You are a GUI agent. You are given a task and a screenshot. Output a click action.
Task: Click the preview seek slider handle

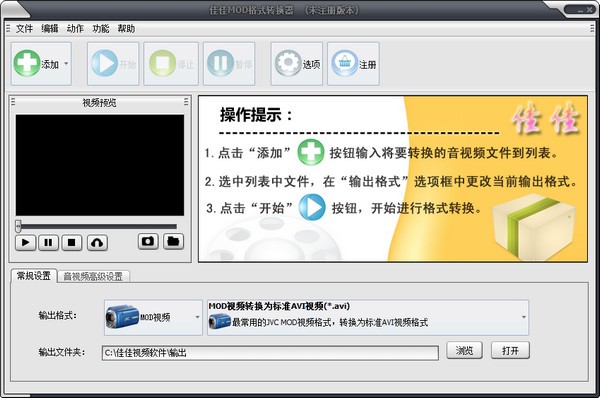(18, 226)
